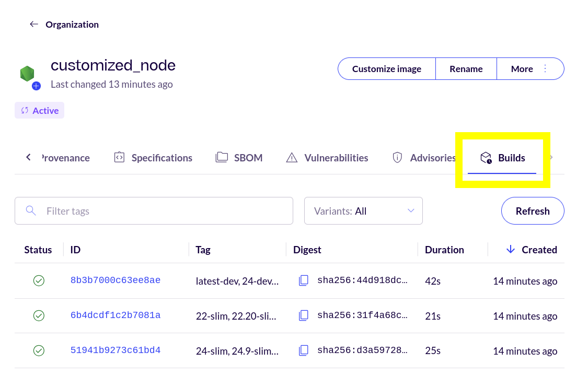Copy the digest of build 8b3b7000c63ee8ae
Viewport: 588px width, 375px height.
click(304, 280)
